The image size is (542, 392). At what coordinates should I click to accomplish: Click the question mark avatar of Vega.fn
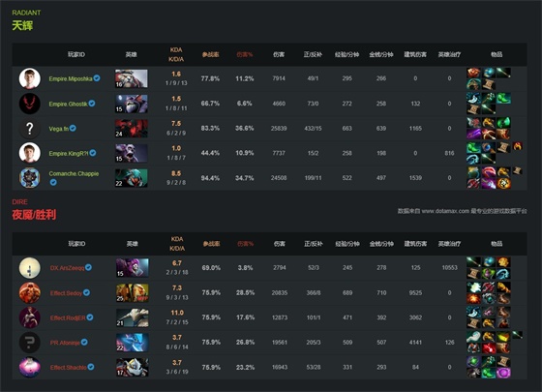click(x=30, y=128)
